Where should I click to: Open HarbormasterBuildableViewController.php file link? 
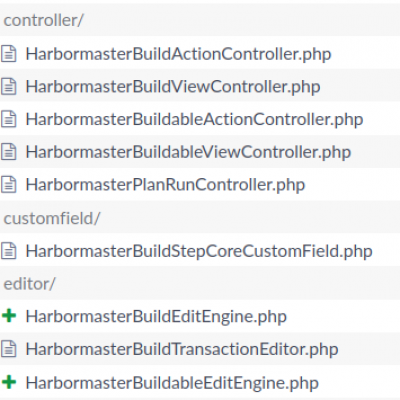188,152
